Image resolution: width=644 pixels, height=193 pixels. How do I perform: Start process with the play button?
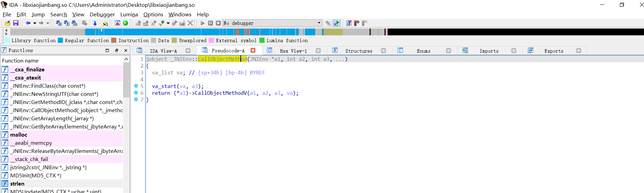[x=203, y=23]
